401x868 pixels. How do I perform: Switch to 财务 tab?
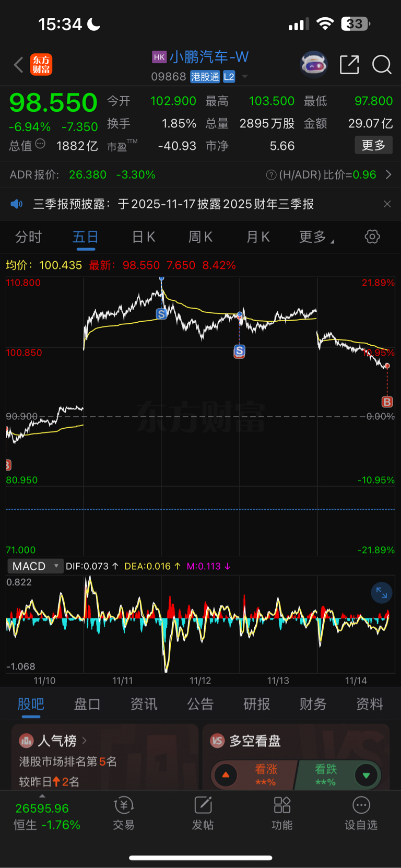click(x=313, y=704)
